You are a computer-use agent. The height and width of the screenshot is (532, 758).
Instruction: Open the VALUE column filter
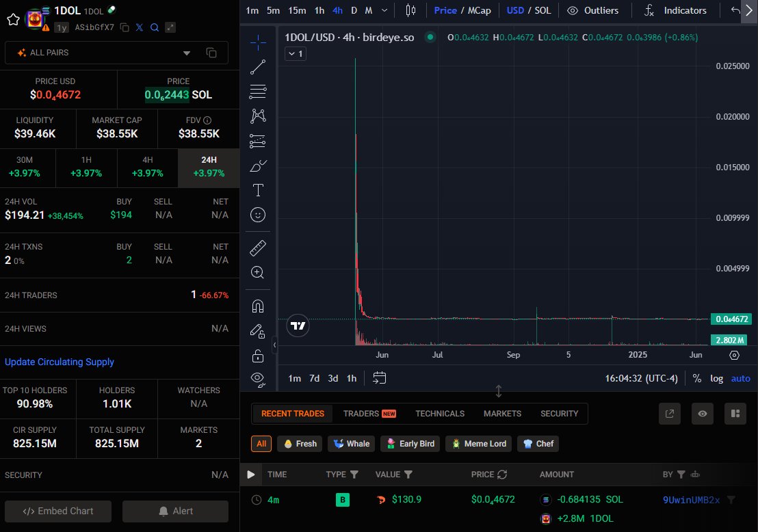tap(408, 475)
